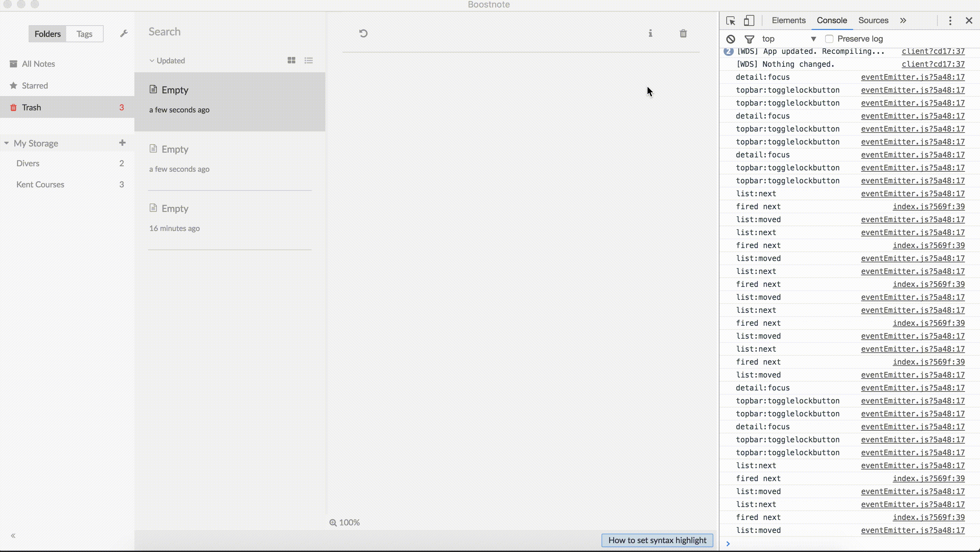Open the index.js?569f:39 source link
980x552 pixels.
click(929, 206)
